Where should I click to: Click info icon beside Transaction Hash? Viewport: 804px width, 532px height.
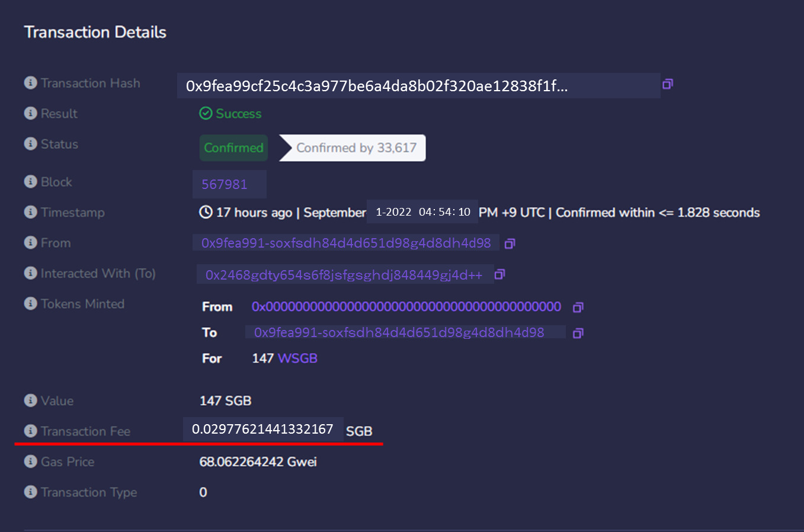coord(30,83)
